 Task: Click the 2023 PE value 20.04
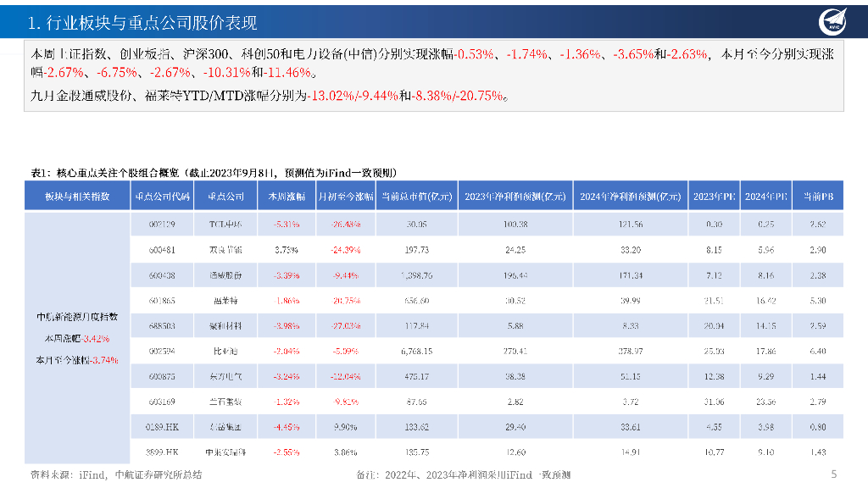pos(714,326)
